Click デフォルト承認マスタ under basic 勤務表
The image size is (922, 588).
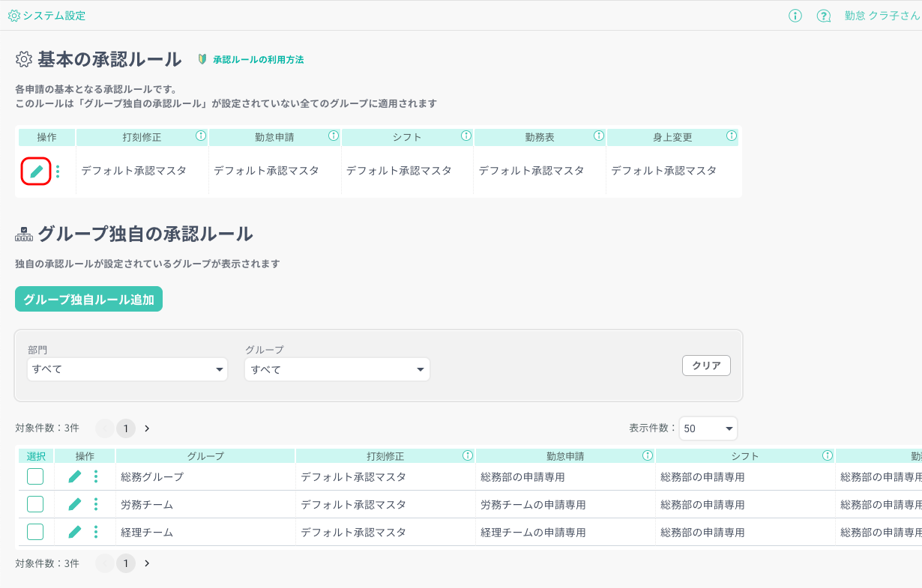pyautogui.click(x=531, y=171)
